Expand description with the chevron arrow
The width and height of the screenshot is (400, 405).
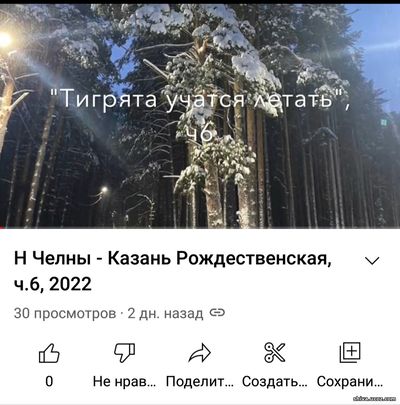click(372, 261)
